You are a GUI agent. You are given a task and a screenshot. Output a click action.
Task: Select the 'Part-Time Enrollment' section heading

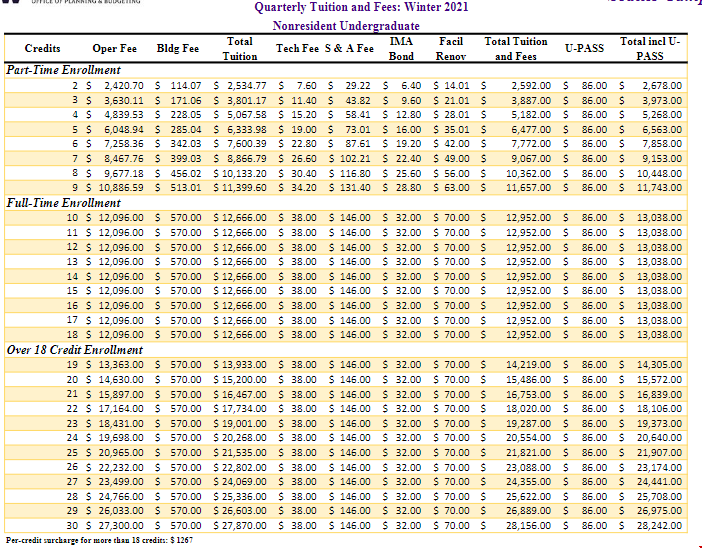(x=63, y=70)
